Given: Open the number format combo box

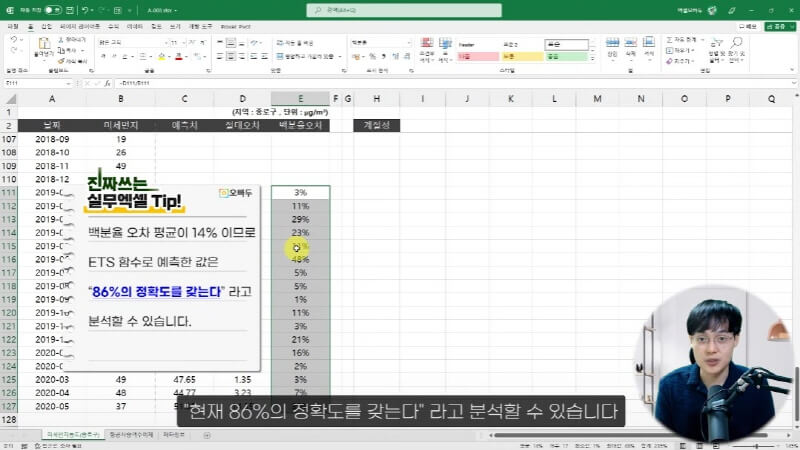Looking at the screenshot, I should [x=381, y=42].
